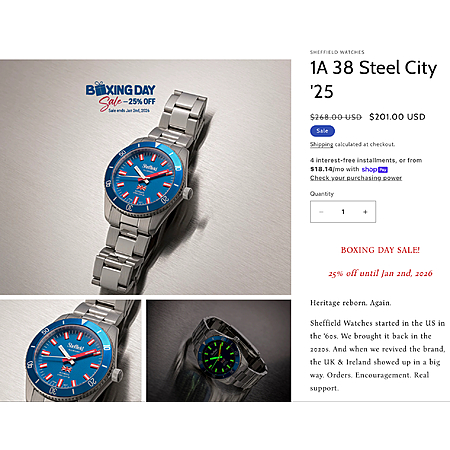This screenshot has width=450, height=450.
Task: Click the $201.00 USD sale price
Action: click(397, 117)
